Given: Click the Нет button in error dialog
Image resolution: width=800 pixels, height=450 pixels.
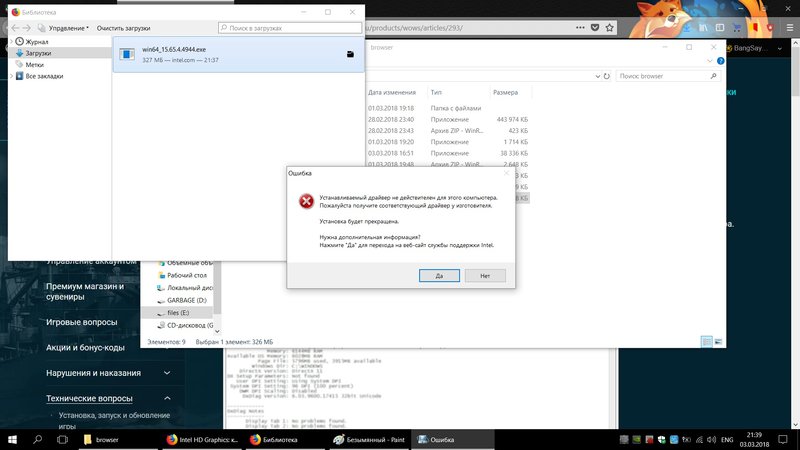Looking at the screenshot, I should (x=485, y=276).
